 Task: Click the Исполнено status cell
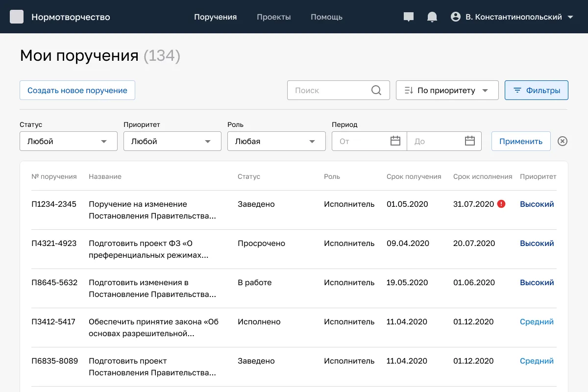(259, 321)
